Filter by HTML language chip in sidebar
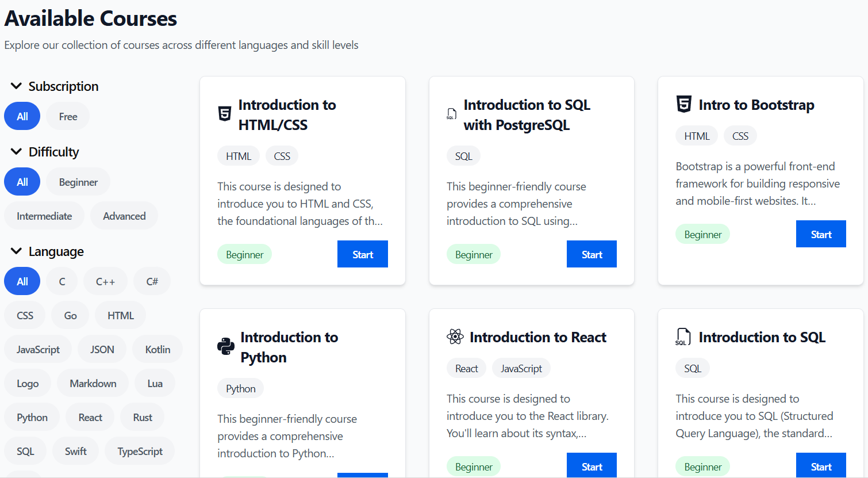Image resolution: width=868 pixels, height=478 pixels. (x=120, y=315)
